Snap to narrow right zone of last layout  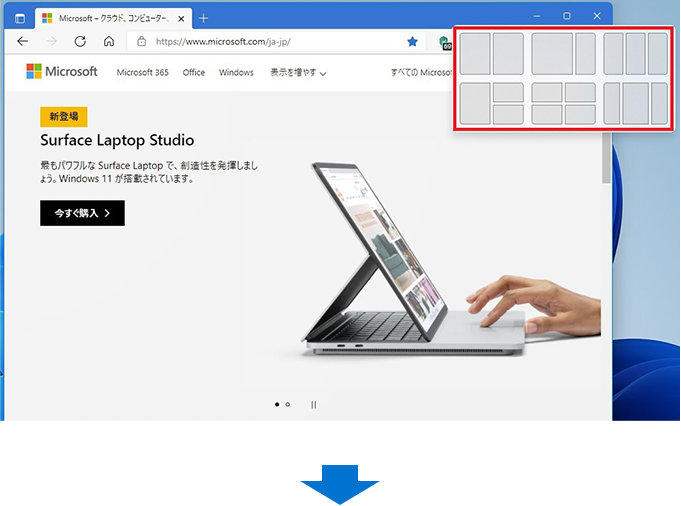click(660, 103)
